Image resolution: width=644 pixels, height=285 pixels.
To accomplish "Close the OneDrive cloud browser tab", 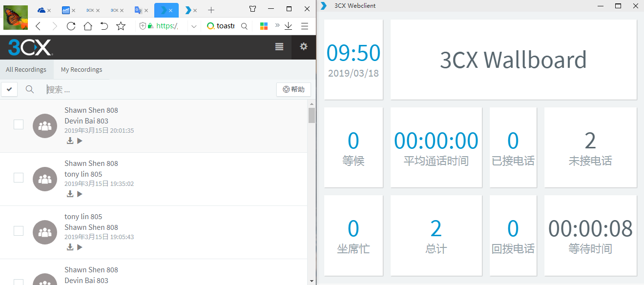I will pyautogui.click(x=49, y=10).
